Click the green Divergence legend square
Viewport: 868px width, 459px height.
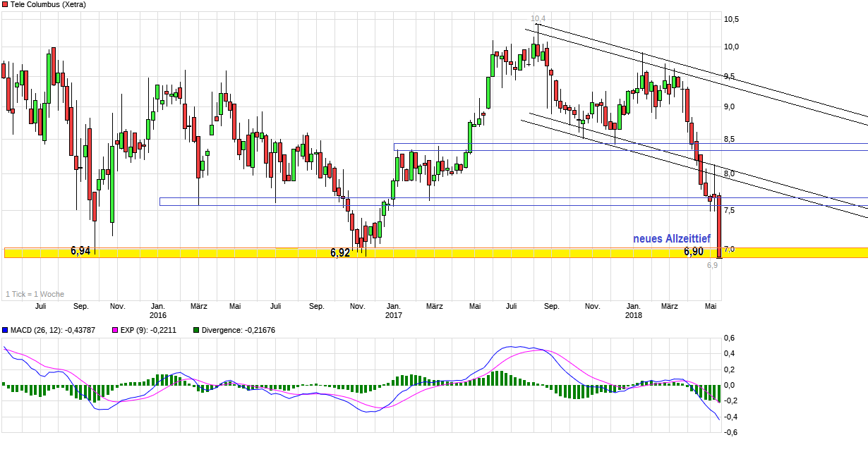click(195, 330)
